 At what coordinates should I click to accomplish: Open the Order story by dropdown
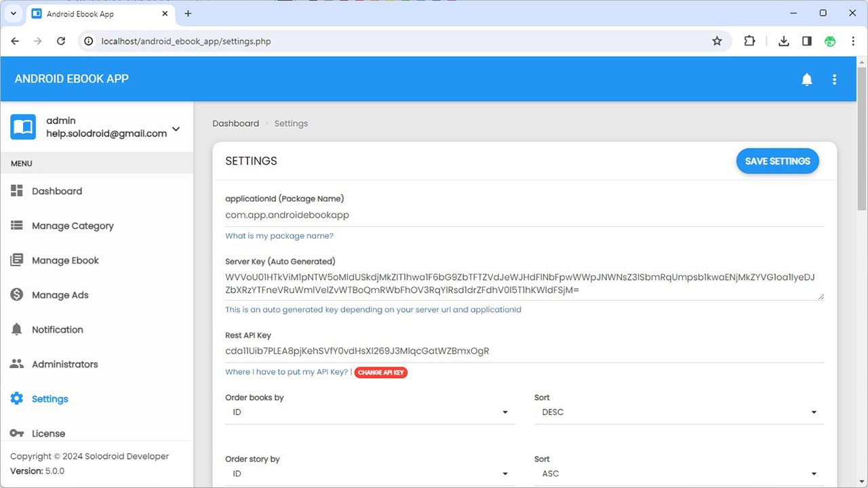(370, 474)
